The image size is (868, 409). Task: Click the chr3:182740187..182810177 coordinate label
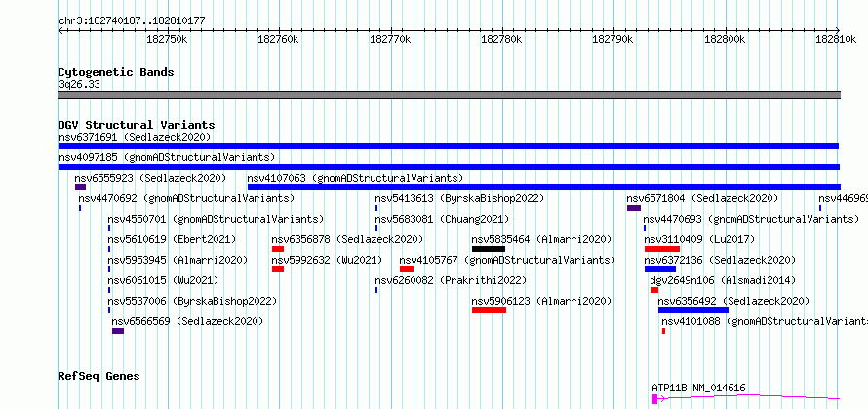click(132, 21)
